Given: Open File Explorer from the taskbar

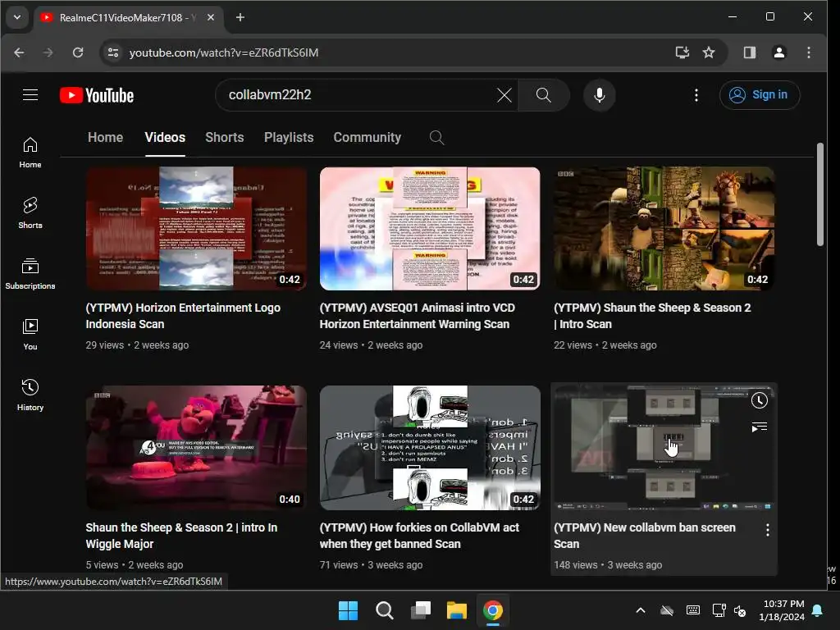Looking at the screenshot, I should click(457, 610).
